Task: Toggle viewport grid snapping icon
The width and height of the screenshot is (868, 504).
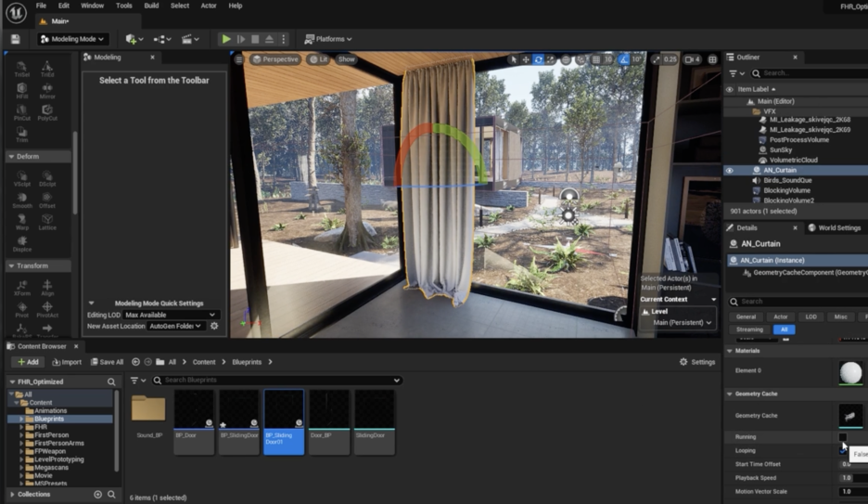Action: pyautogui.click(x=596, y=59)
